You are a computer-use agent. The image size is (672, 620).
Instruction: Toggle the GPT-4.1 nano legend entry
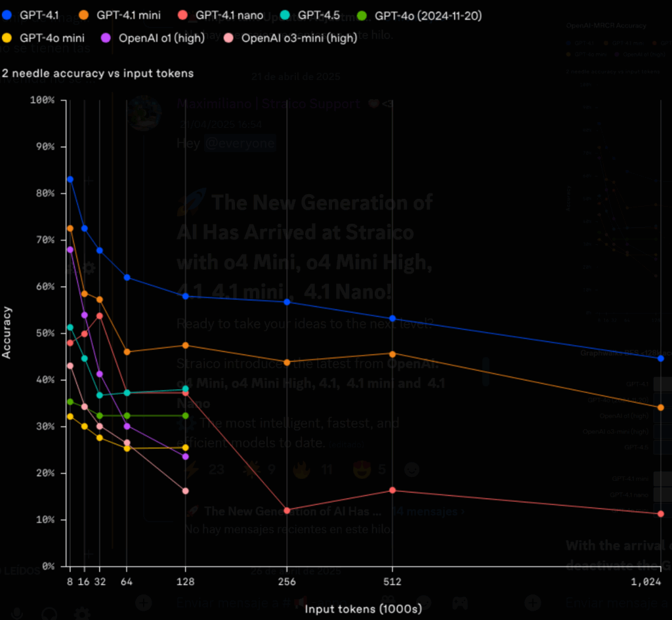[x=220, y=16]
